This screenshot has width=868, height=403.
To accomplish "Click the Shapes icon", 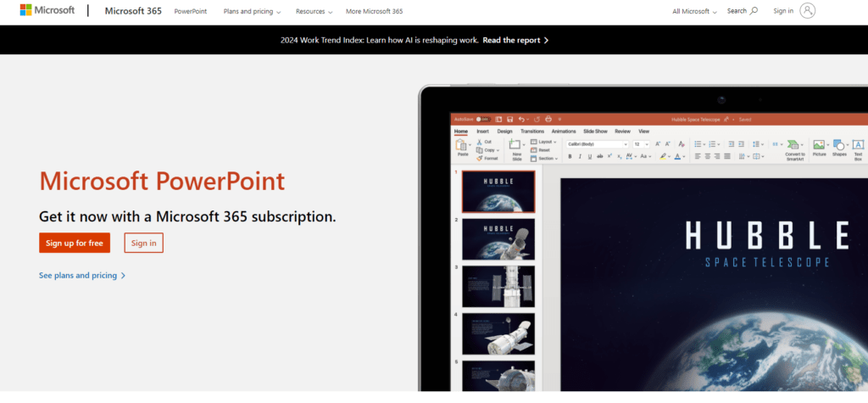I will click(839, 146).
